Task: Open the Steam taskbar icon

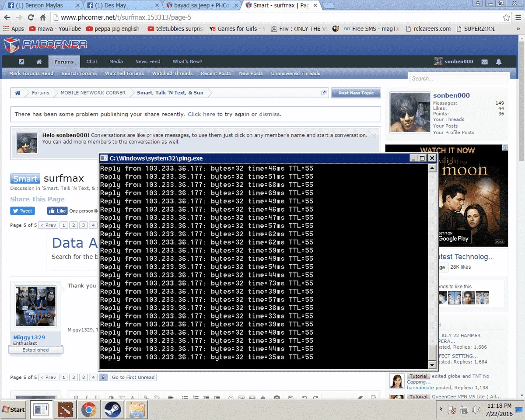Action: click(113, 410)
